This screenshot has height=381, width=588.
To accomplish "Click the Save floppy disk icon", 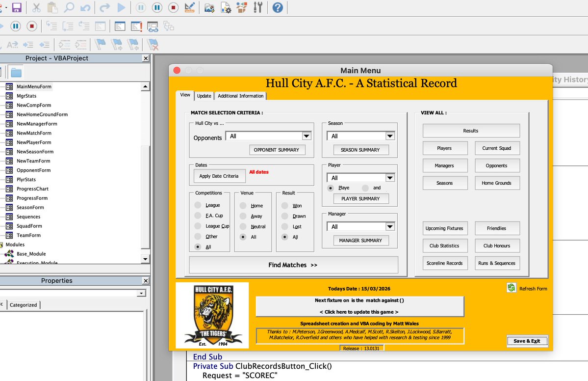I will click(x=17, y=7).
